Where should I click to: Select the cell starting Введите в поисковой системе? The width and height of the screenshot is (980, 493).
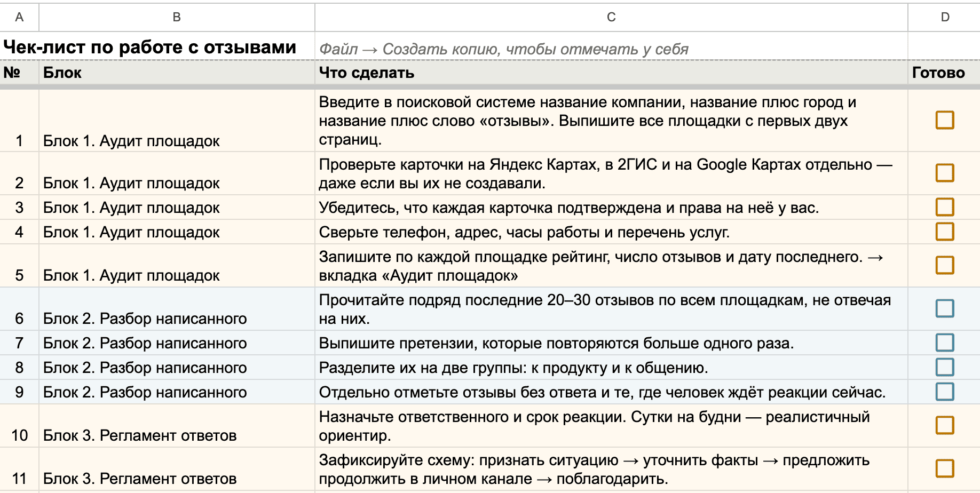coord(611,121)
